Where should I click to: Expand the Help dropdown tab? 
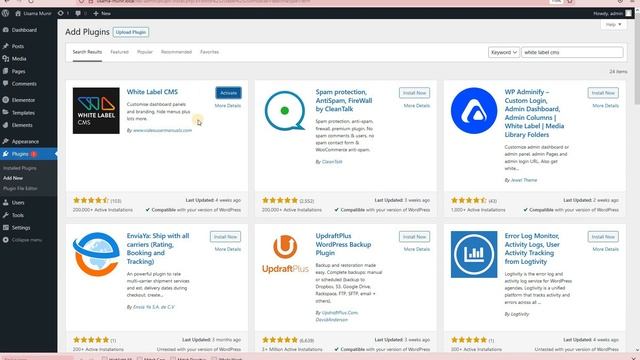(613, 24)
